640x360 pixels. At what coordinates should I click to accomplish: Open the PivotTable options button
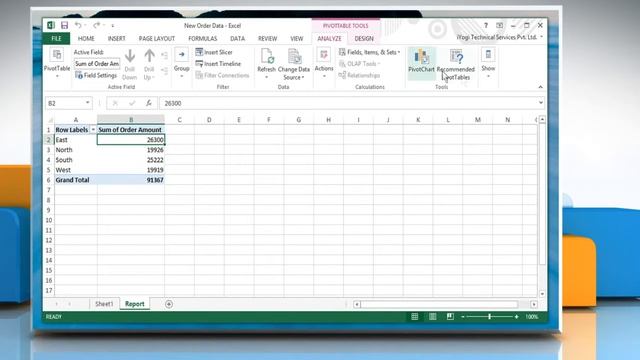pyautogui.click(x=57, y=62)
